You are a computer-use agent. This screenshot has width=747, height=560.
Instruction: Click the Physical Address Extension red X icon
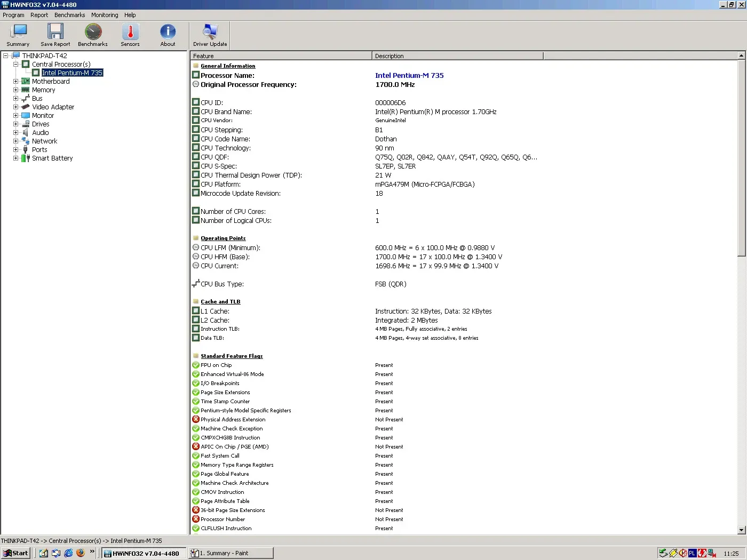196,420
